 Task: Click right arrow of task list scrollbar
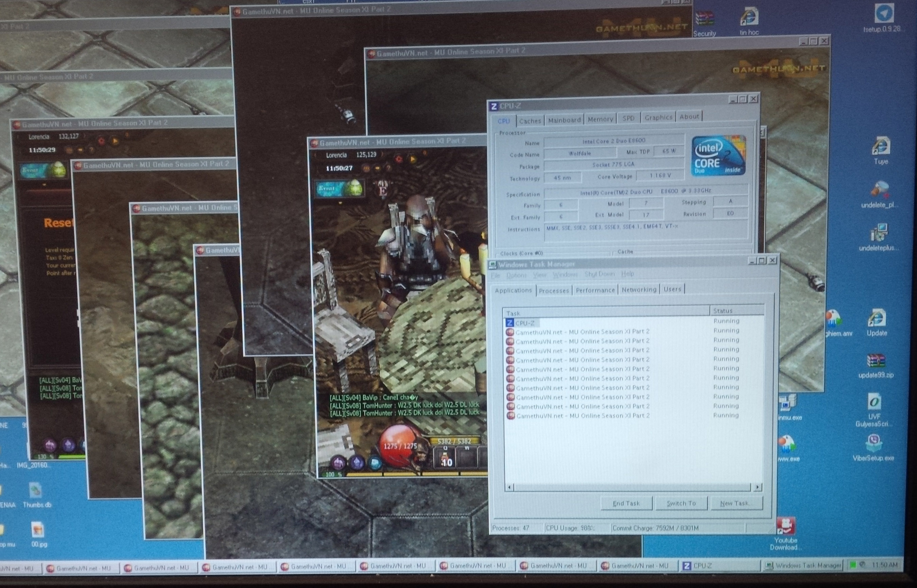[x=758, y=487]
